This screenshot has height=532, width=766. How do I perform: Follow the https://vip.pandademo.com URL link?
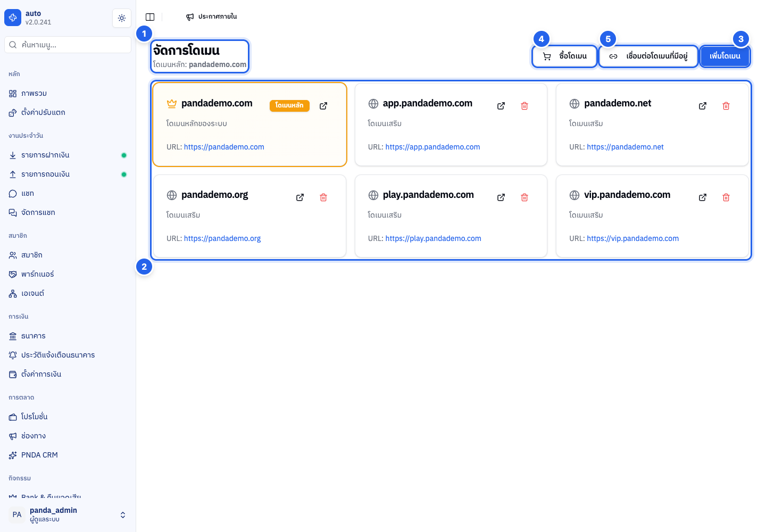632,238
